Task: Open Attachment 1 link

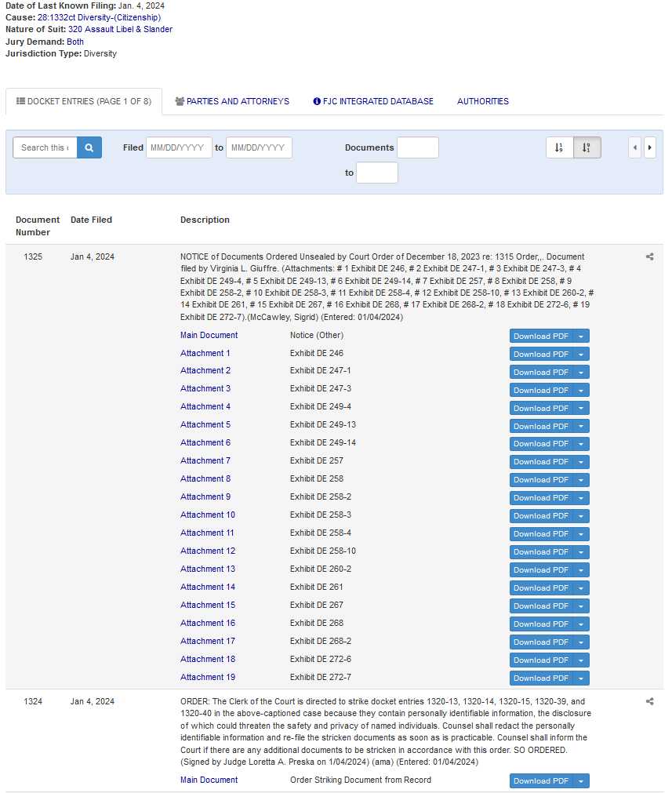Action: click(x=205, y=353)
